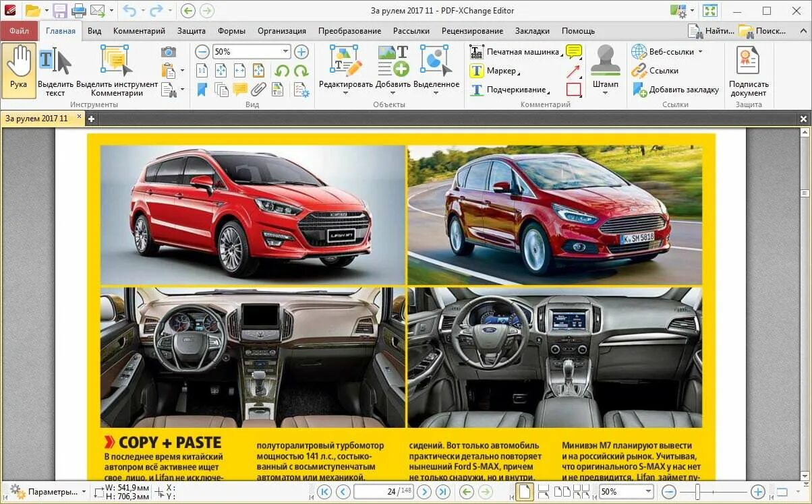
Task: Toggle full screen mode icon
Action: coord(709,11)
